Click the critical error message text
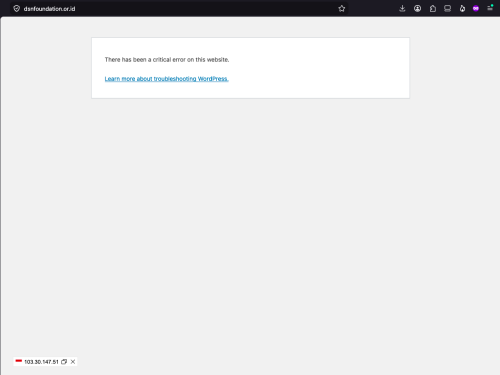This screenshot has width=500, height=375. click(167, 60)
